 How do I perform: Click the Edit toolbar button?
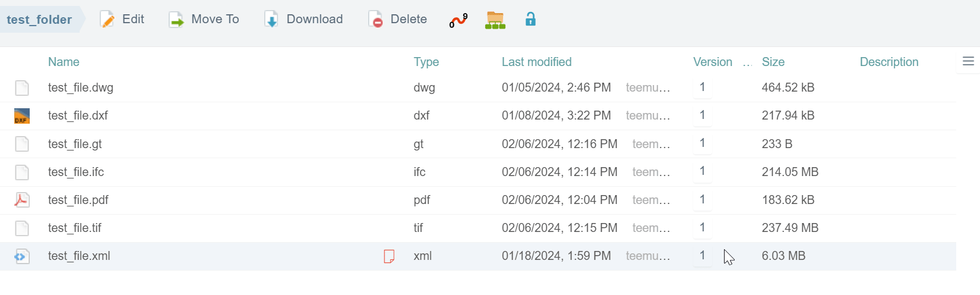tap(122, 20)
